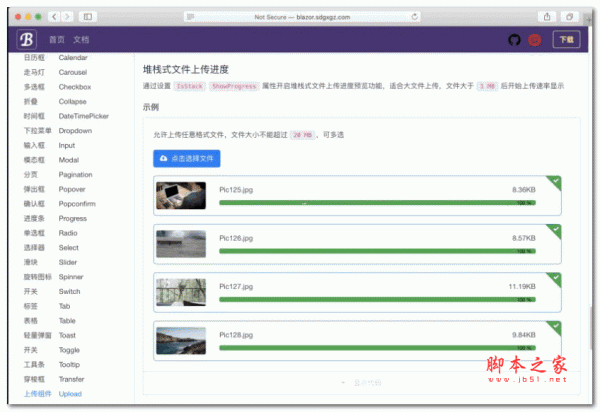
Task: Open the Tab sidebar entry
Action: [x=64, y=306]
